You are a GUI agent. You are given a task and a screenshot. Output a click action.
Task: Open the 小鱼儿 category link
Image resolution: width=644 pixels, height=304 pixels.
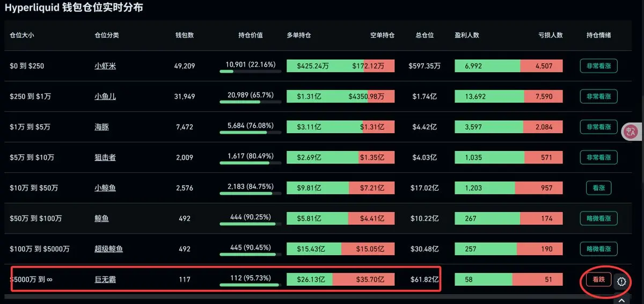105,97
